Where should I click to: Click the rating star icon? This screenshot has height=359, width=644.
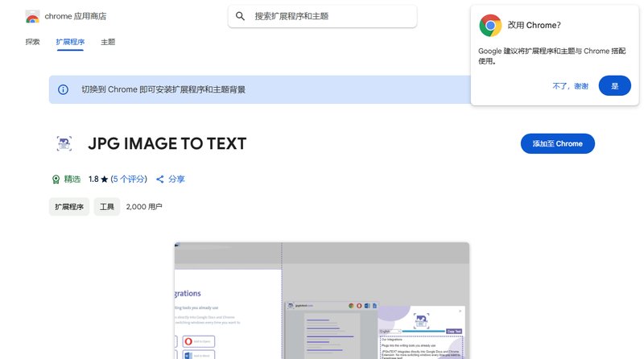[105, 179]
